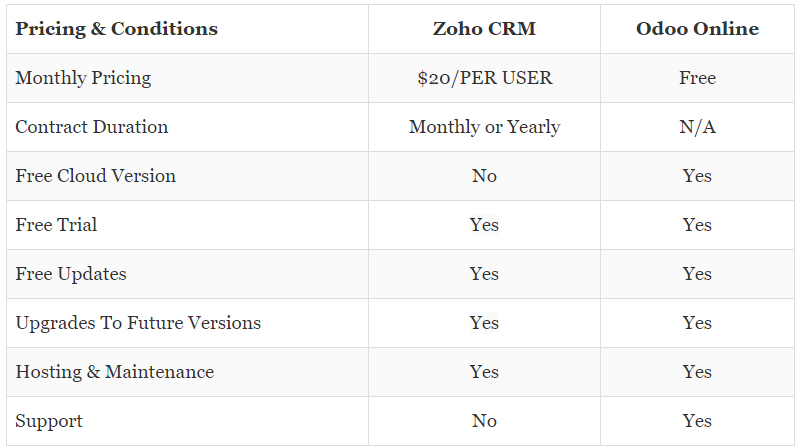Click the $20/PER USER price cell
Image resolution: width=797 pixels, height=447 pixels.
[x=484, y=78]
